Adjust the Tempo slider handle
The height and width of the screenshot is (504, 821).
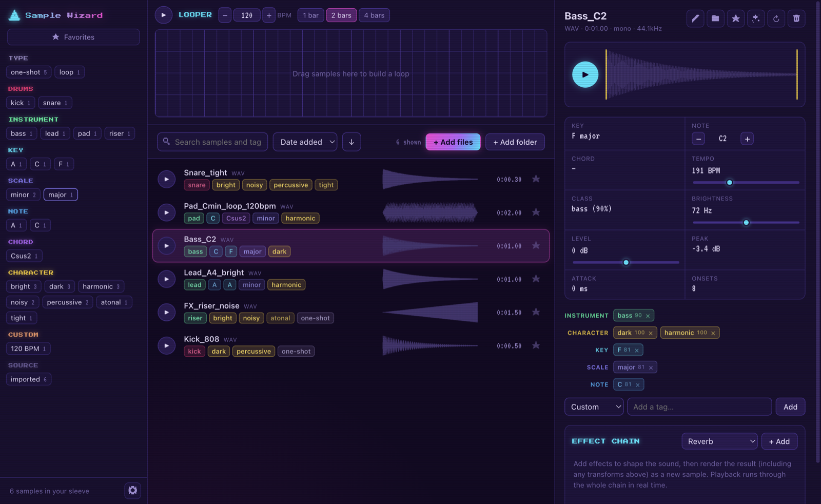(x=729, y=182)
